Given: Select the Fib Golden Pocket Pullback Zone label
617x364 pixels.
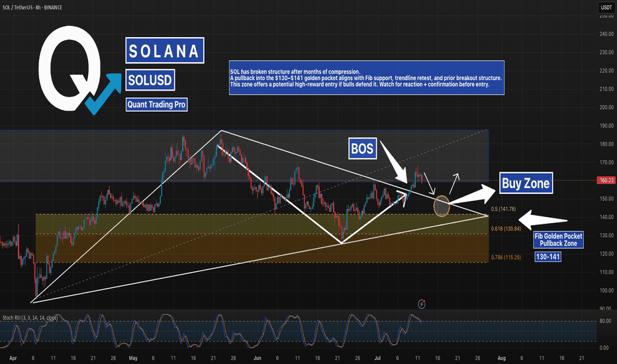Looking at the screenshot, I should point(558,240).
